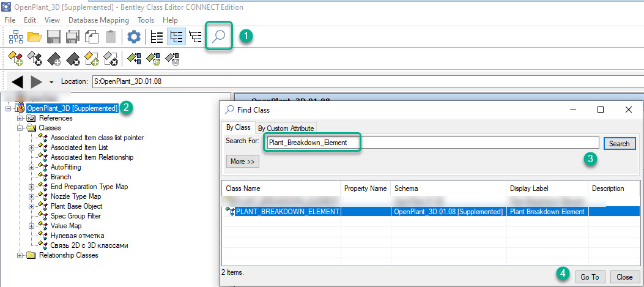Click the Search For text field
644x287 pixels.
(432, 143)
